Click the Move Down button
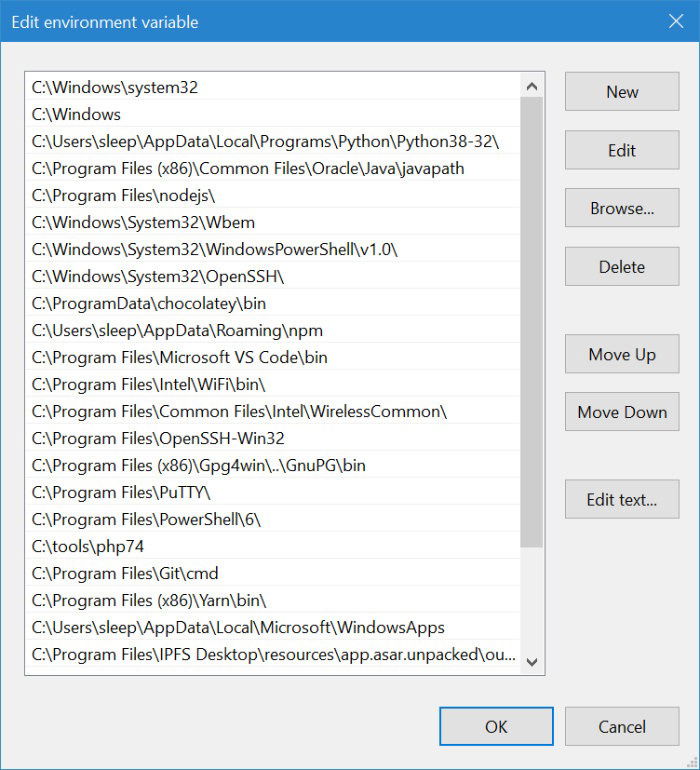700x770 pixels. pos(622,412)
